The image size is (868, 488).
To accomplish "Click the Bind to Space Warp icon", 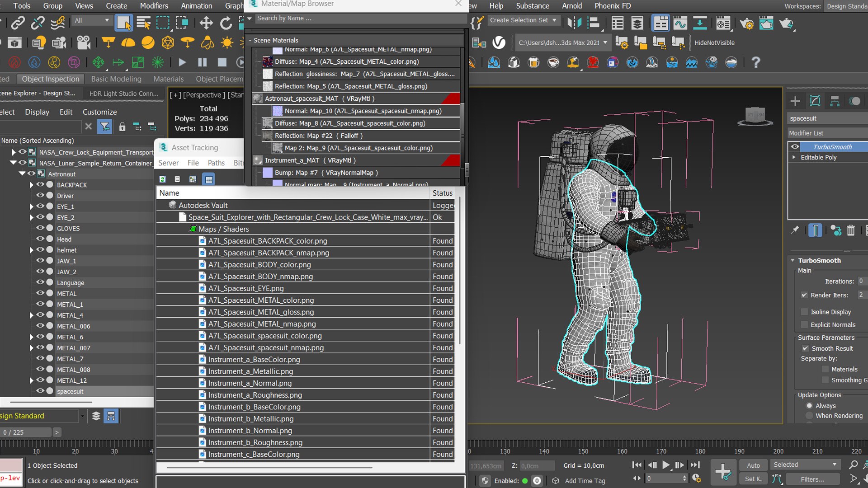I will pyautogui.click(x=57, y=23).
